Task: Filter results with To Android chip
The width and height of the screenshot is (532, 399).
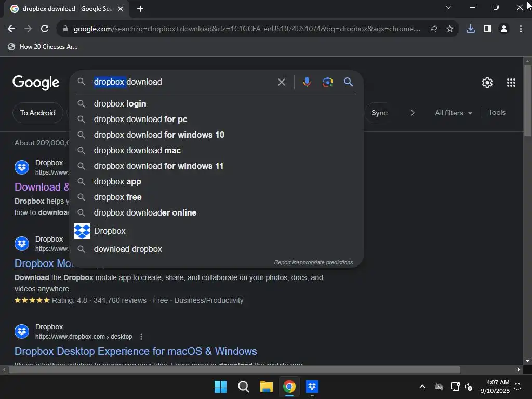Action: coord(37,113)
